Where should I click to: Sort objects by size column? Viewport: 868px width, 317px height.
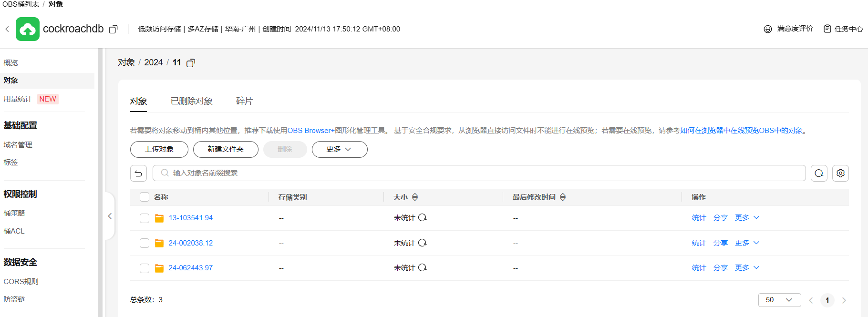click(415, 197)
